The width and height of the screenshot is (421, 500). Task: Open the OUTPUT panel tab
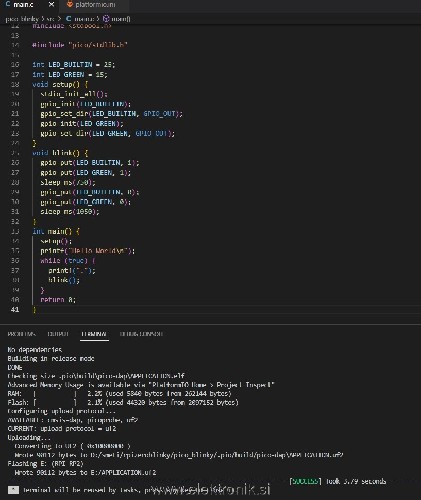tap(58, 334)
